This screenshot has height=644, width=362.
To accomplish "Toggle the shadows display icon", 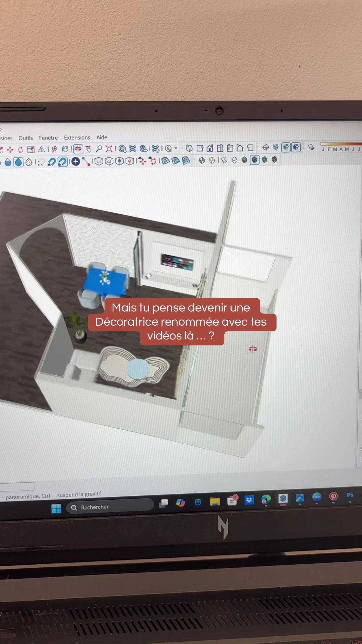I will click(311, 147).
